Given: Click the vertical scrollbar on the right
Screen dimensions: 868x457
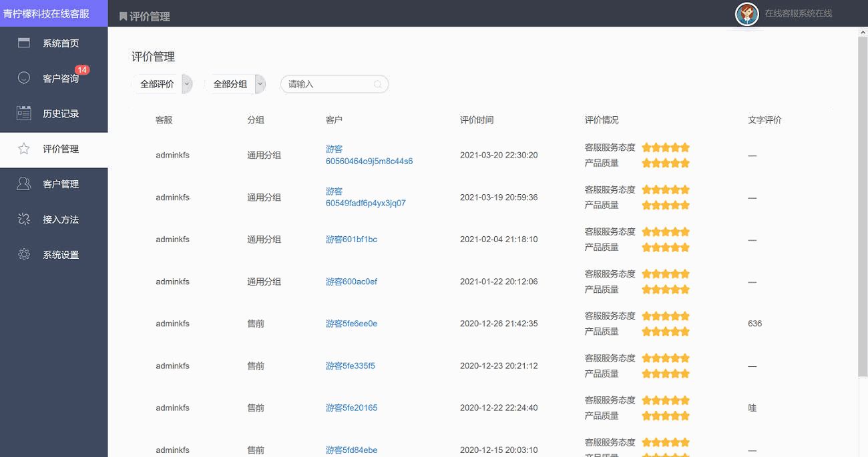Looking at the screenshot, I should point(862,200).
